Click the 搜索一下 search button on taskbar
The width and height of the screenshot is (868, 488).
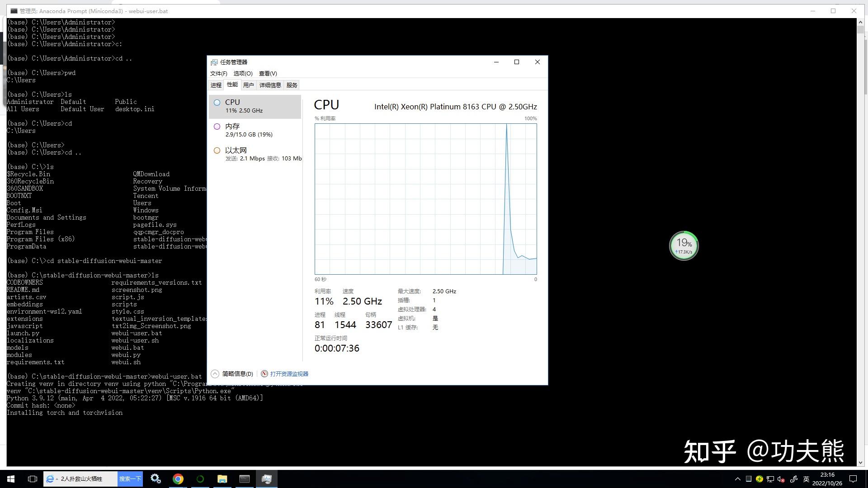point(130,479)
